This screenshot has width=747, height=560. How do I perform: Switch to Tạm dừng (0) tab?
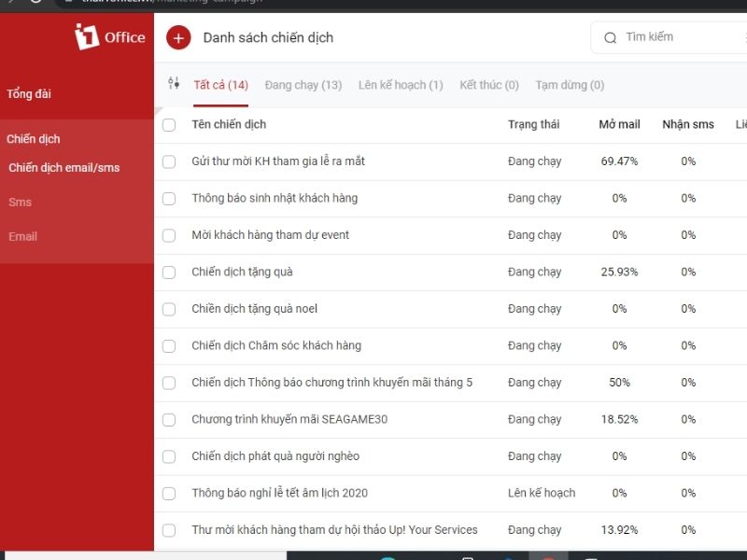570,85
